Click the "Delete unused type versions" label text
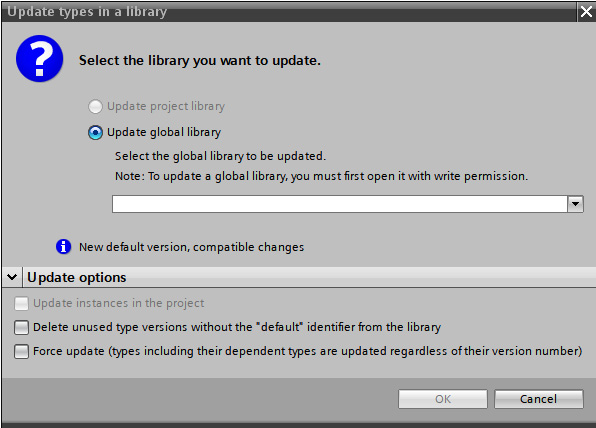The image size is (596, 428). pos(237,327)
